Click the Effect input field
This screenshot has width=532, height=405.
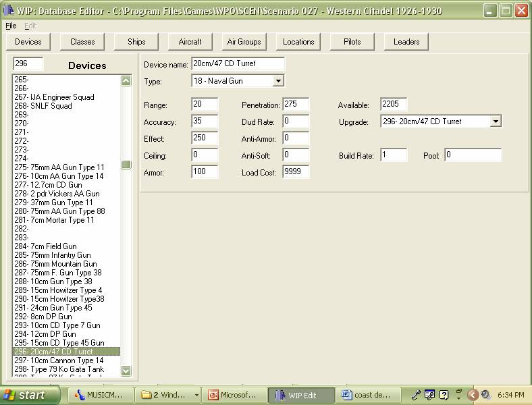point(205,138)
